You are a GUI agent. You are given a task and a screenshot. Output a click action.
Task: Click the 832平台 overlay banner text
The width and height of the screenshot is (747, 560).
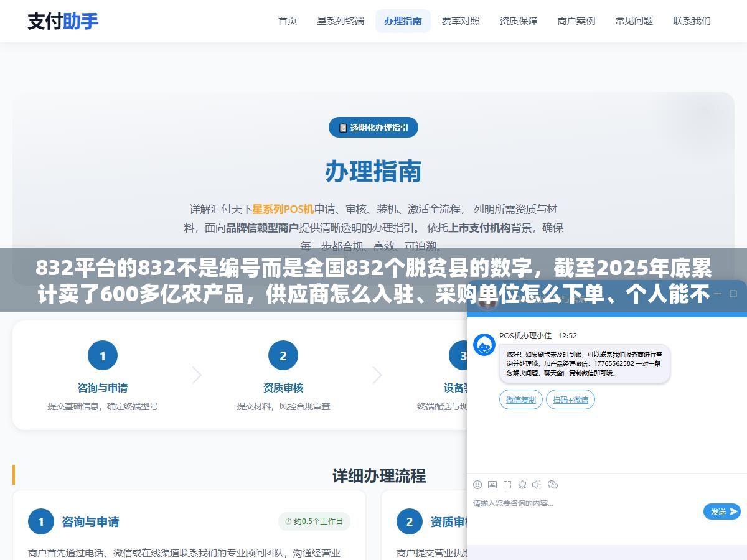(x=374, y=280)
